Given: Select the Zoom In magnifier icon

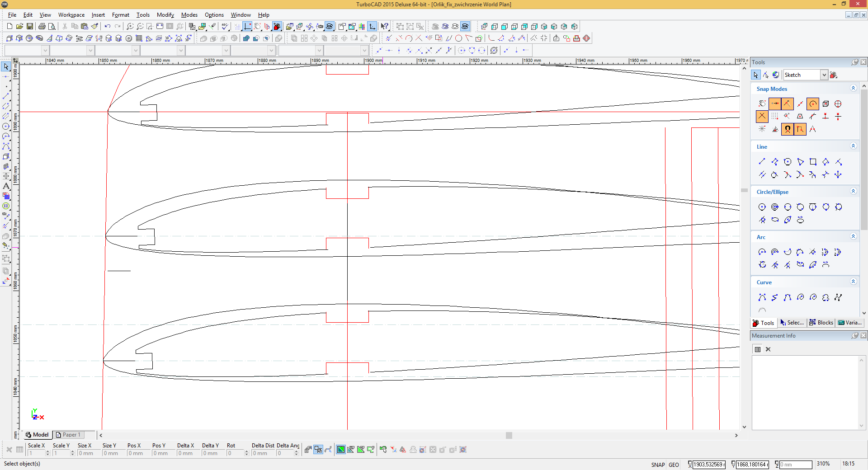Looking at the screenshot, I should (130, 27).
